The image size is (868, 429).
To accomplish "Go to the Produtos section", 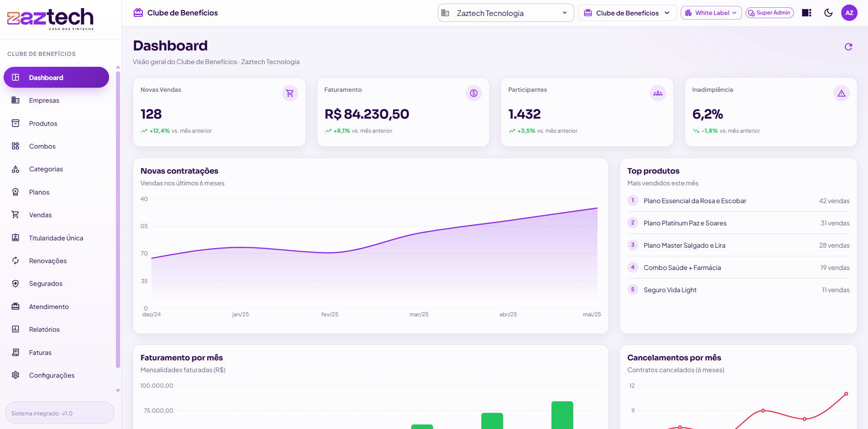I will click(56, 124).
